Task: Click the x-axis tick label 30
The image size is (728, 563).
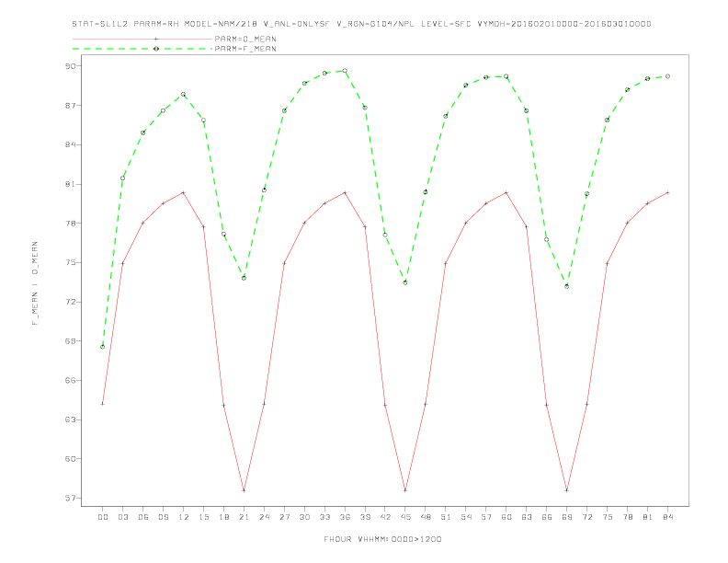Action: pyautogui.click(x=304, y=517)
